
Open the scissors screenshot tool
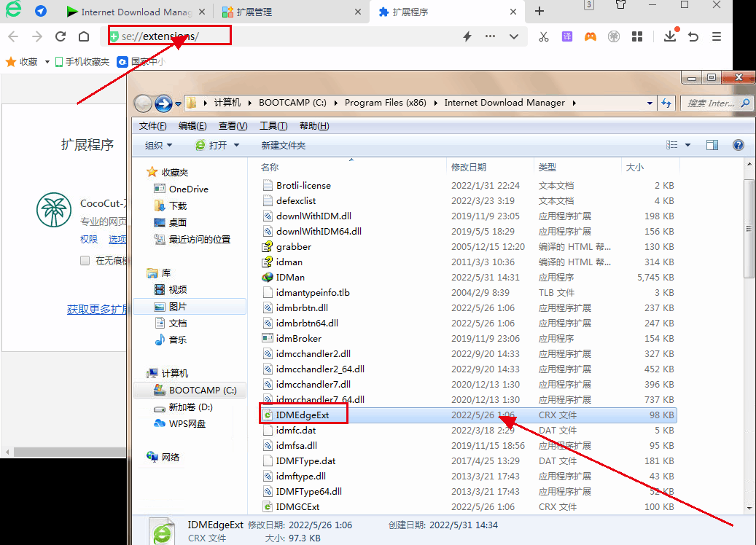coord(544,36)
